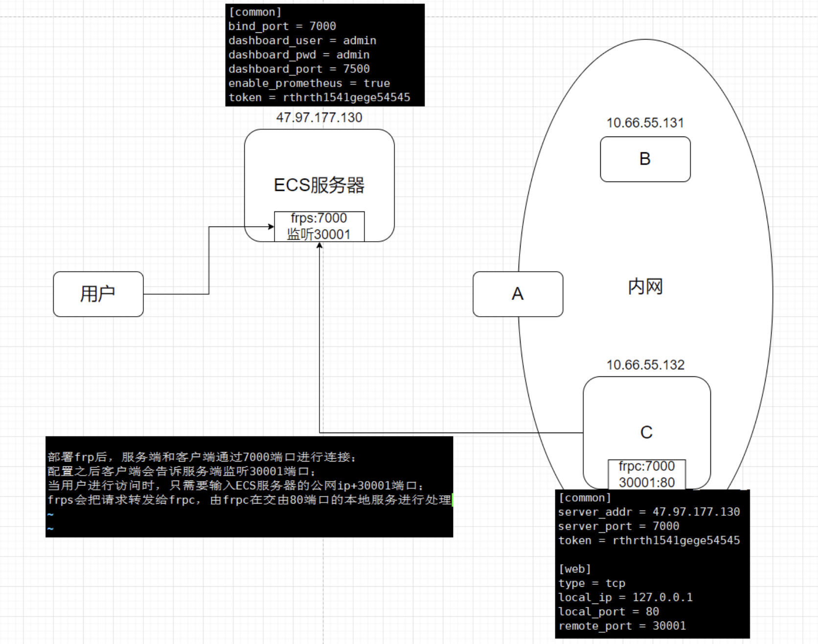This screenshot has width=818, height=644.
Task: Select the node labeled B
Action: pos(645,159)
